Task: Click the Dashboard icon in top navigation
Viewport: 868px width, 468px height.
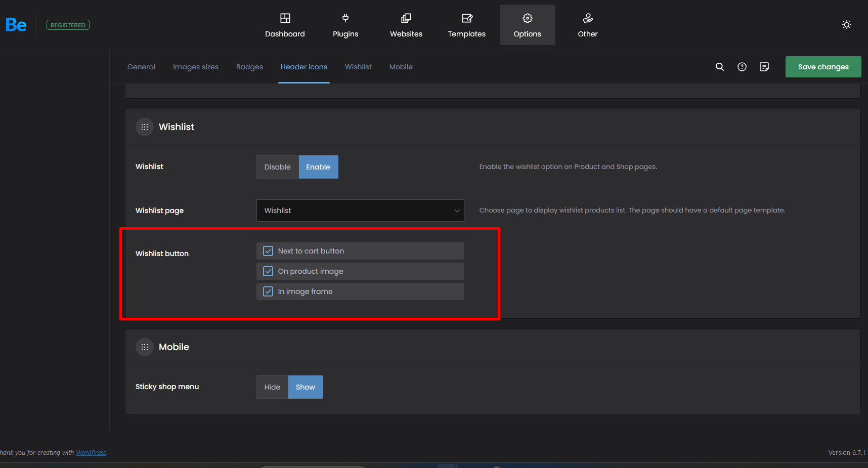Action: click(x=285, y=18)
